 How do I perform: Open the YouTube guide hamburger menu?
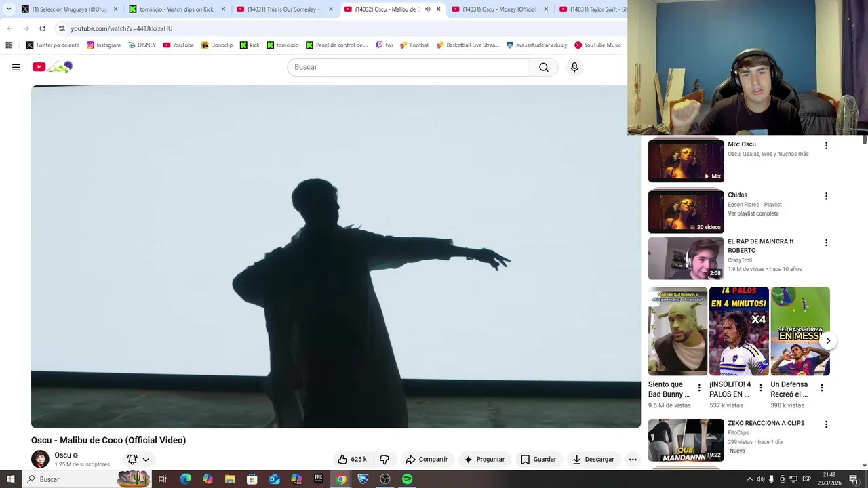pyautogui.click(x=16, y=67)
